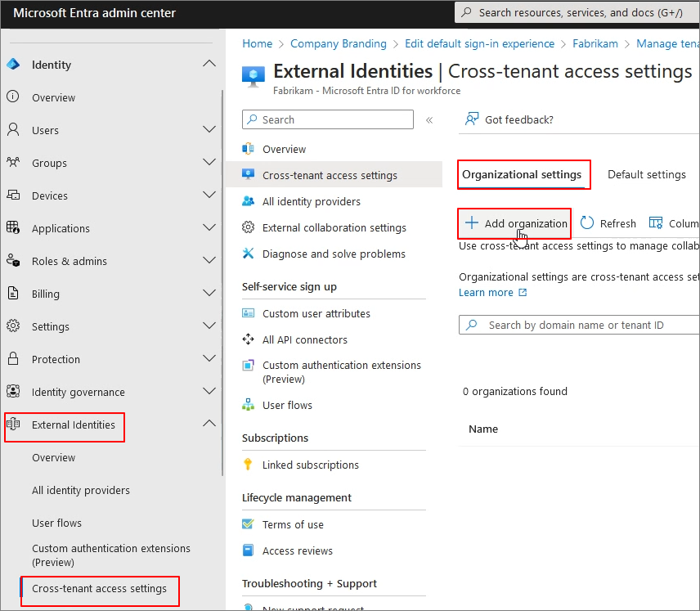Focus the top resources and docs search box
The width and height of the screenshot is (700, 611).
577,12
